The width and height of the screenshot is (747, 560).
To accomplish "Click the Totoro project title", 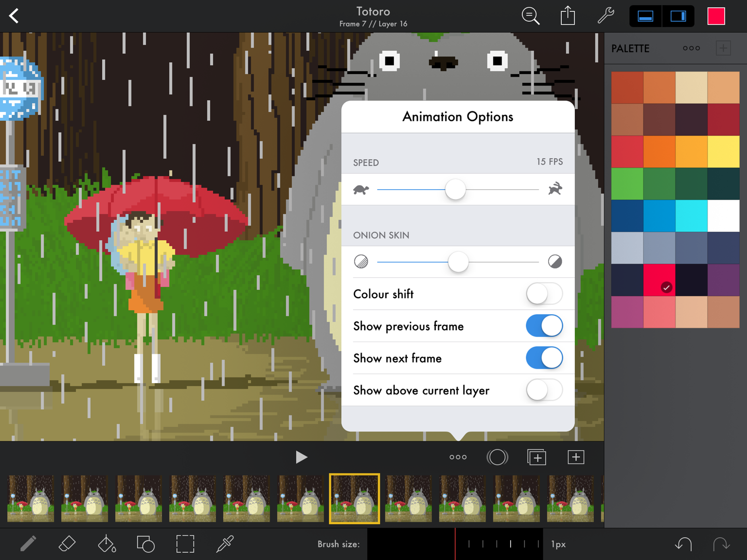I will pyautogui.click(x=373, y=11).
